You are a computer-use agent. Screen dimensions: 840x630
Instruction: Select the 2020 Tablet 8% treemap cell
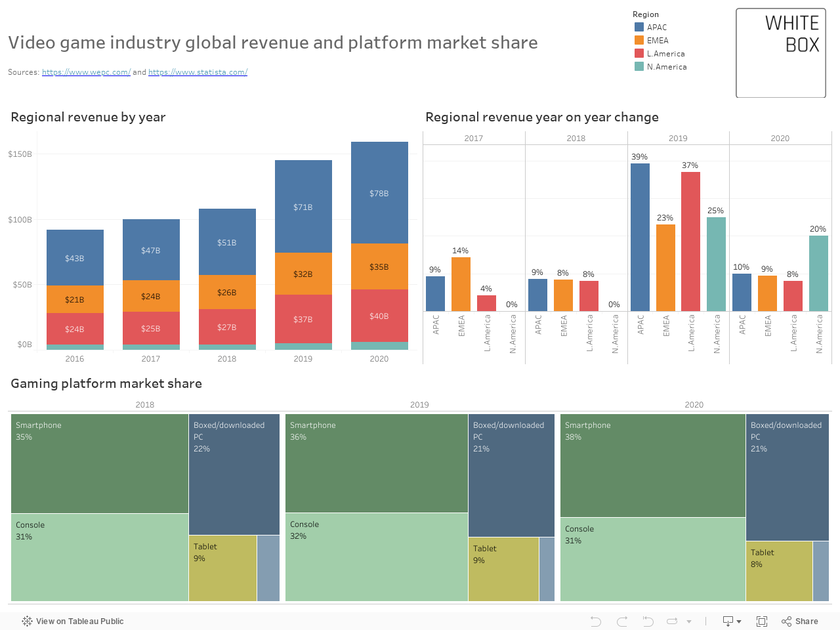[779, 571]
